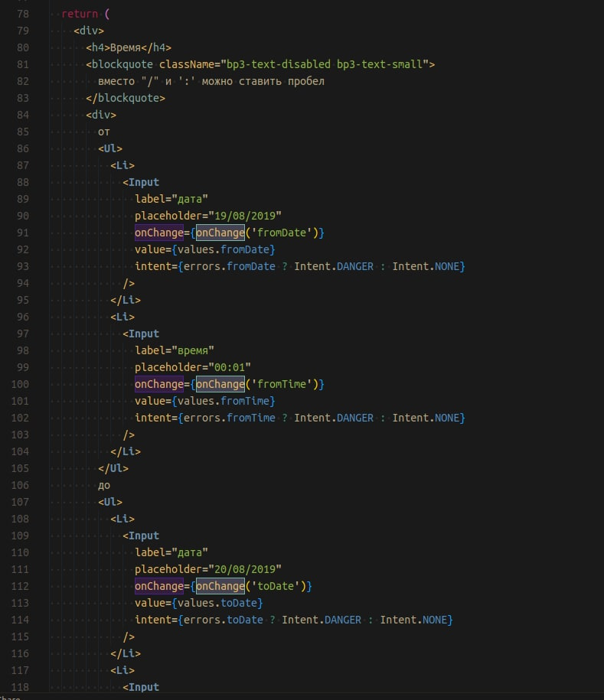Click the <Li> tag on line 108

[x=122, y=519]
